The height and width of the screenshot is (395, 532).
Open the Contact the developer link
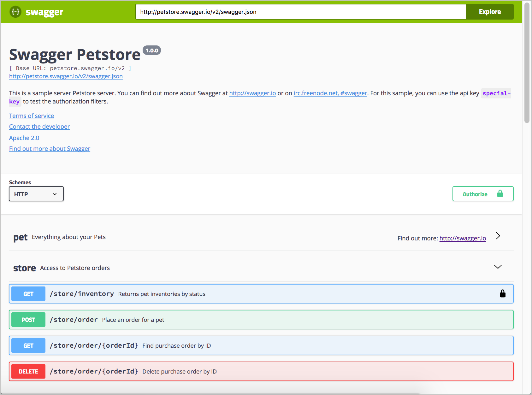39,127
